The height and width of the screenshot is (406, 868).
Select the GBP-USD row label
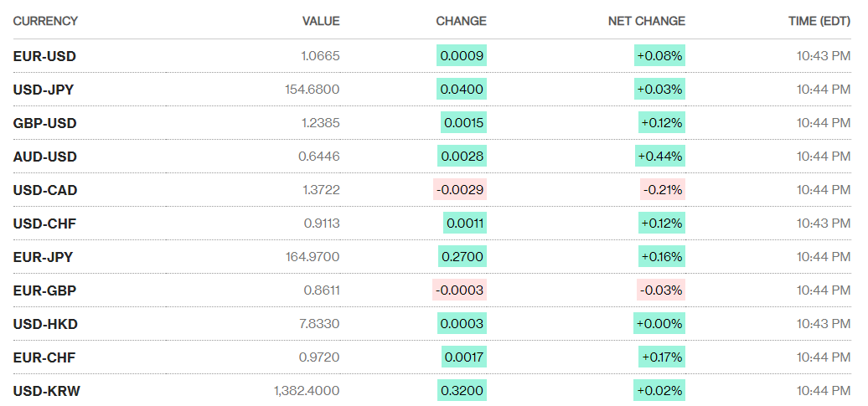coord(44,123)
